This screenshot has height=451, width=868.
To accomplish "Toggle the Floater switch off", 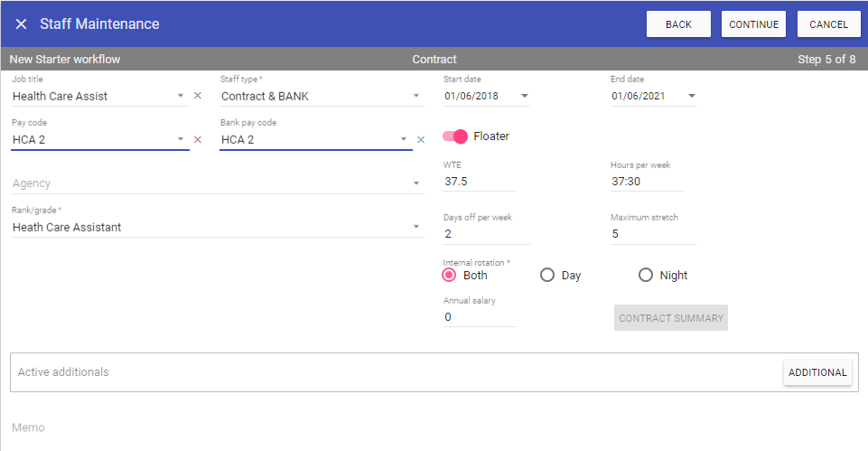I will pos(455,136).
